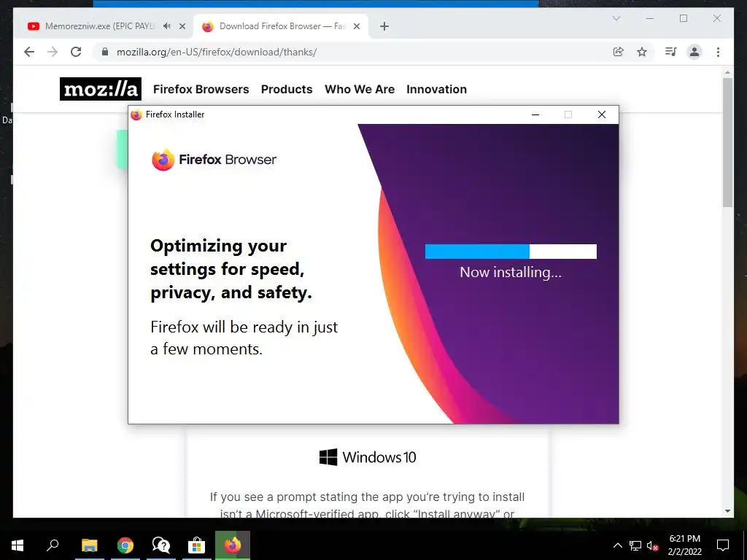Open the clock showing 6:21 PM

(x=684, y=545)
